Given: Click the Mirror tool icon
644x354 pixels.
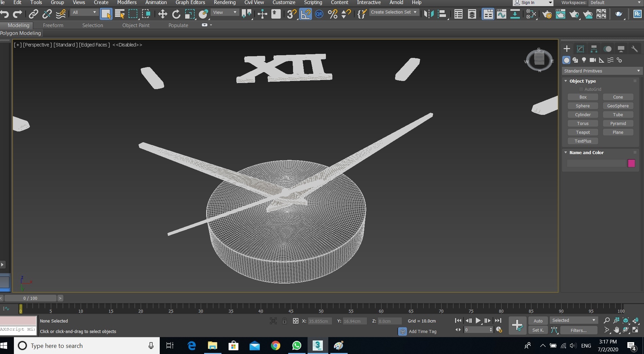Looking at the screenshot, I should pos(429,14).
